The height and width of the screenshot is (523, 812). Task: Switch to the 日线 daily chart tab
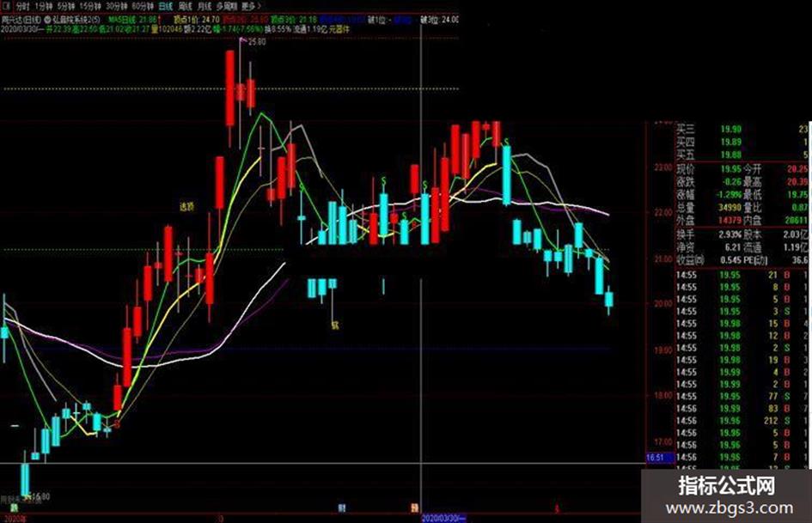coord(165,6)
